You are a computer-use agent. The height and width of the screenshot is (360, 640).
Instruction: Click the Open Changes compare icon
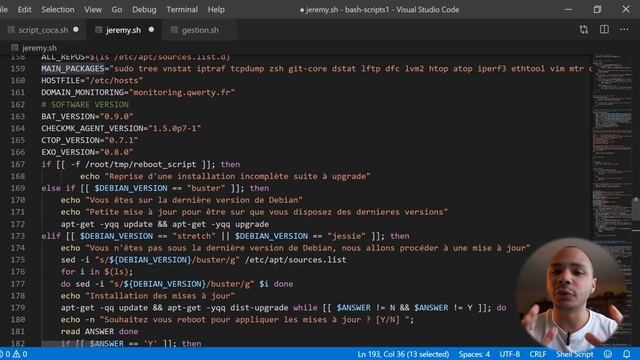click(x=584, y=29)
